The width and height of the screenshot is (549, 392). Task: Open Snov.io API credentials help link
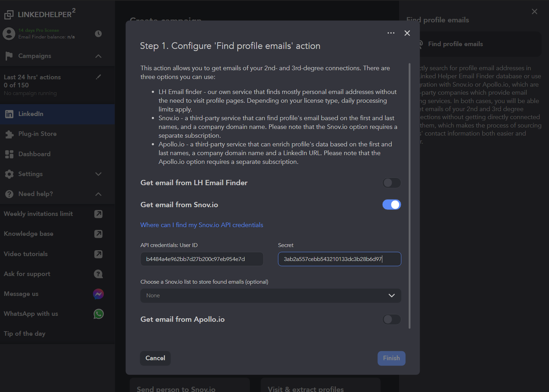pos(202,225)
